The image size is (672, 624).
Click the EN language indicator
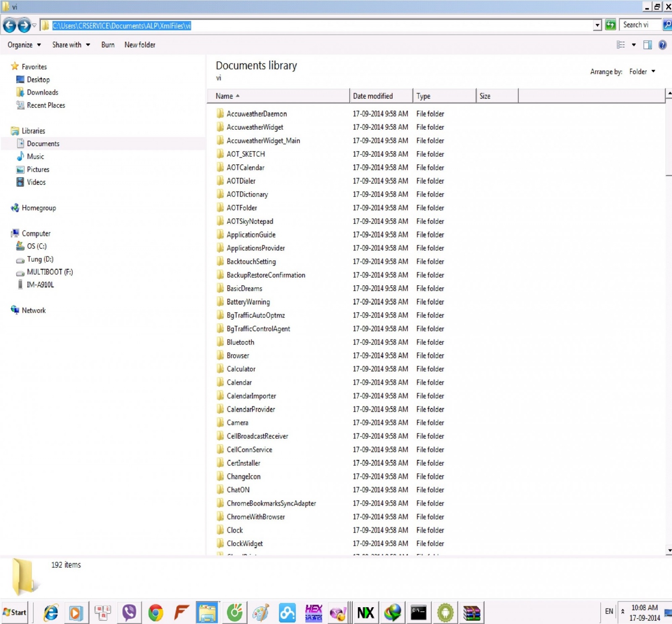609,611
